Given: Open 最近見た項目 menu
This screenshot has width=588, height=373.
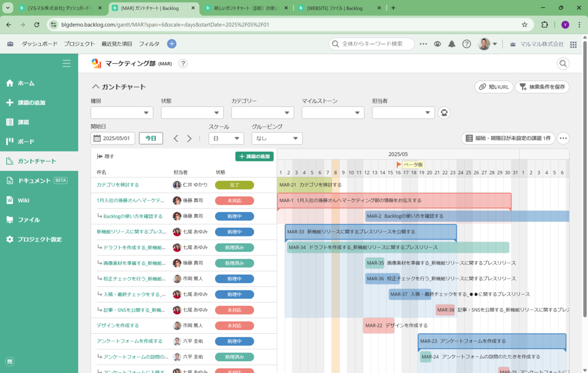Looking at the screenshot, I should (117, 44).
